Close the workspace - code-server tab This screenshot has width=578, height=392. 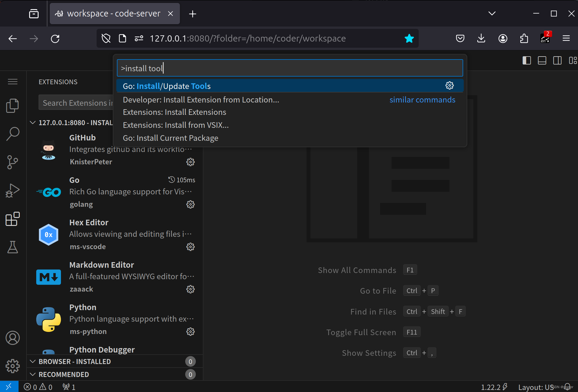click(x=170, y=14)
